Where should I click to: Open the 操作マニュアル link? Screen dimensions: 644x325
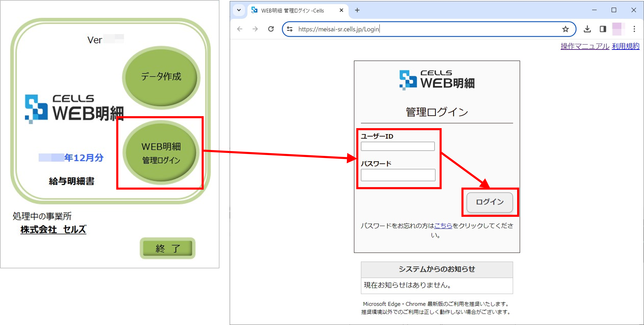point(584,46)
